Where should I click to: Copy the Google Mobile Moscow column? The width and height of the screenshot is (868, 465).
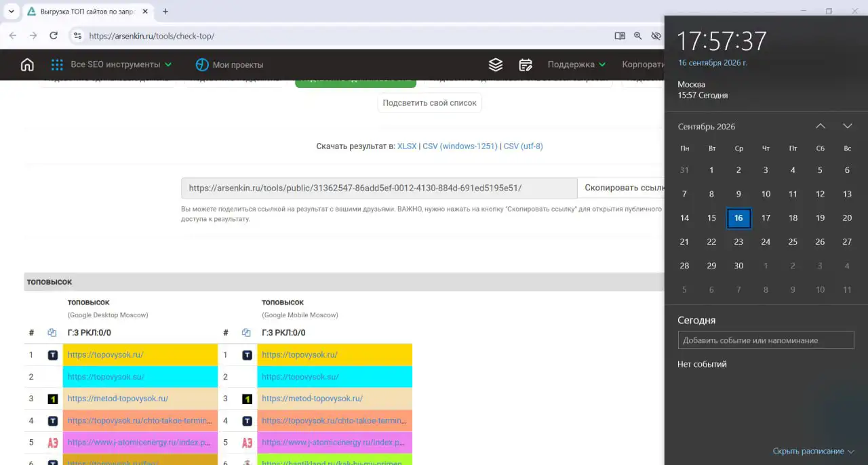click(246, 333)
